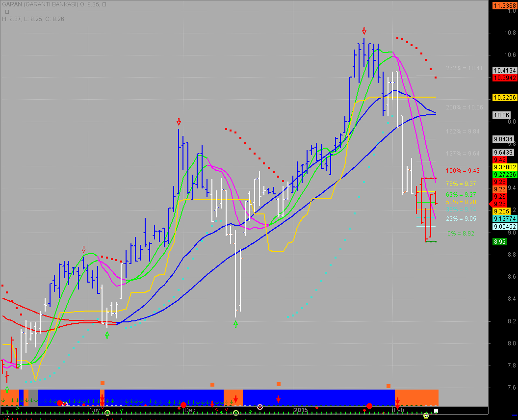The width and height of the screenshot is (518, 420).
Task: Click the orange price label 11.3368
Action: (504, 6)
